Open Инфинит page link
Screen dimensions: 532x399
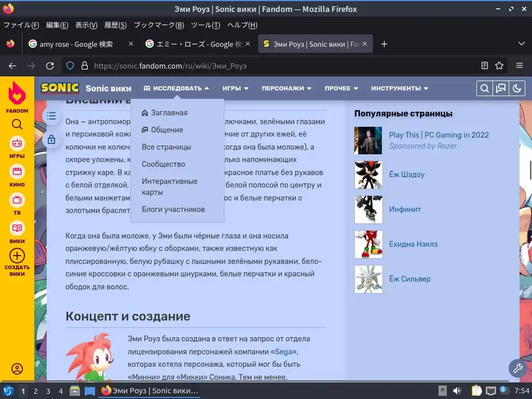click(405, 209)
